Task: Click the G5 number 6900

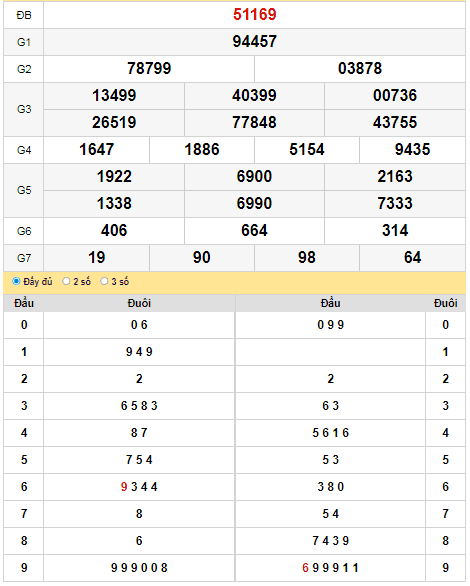Action: [254, 176]
